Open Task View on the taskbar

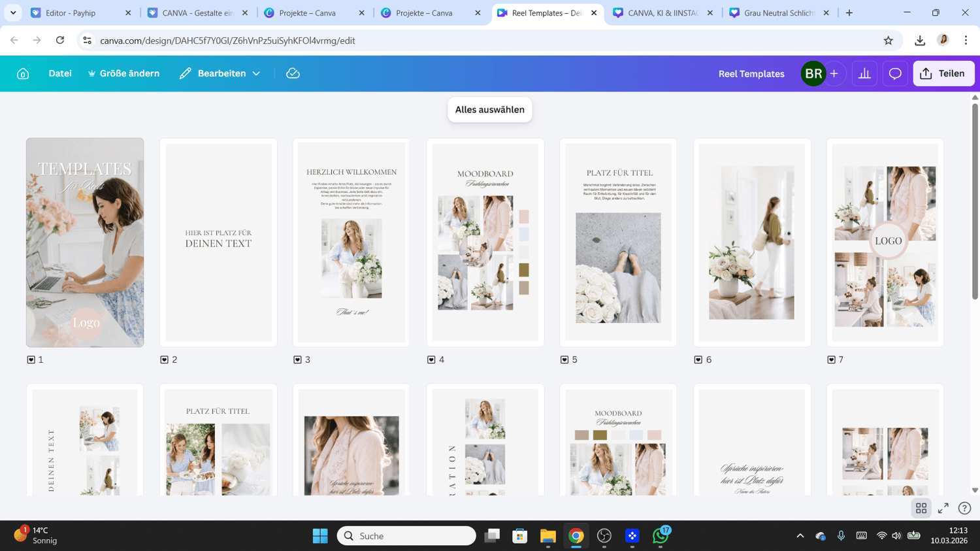point(492,536)
